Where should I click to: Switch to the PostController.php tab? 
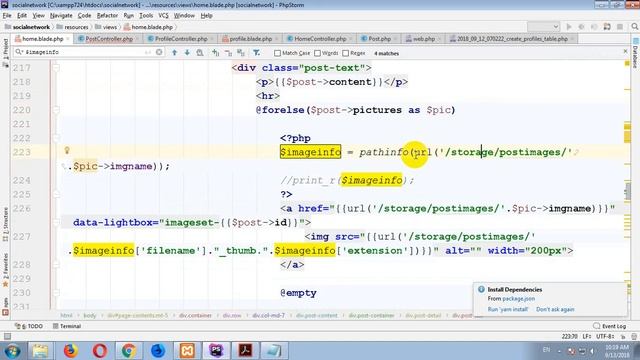[x=109, y=39]
